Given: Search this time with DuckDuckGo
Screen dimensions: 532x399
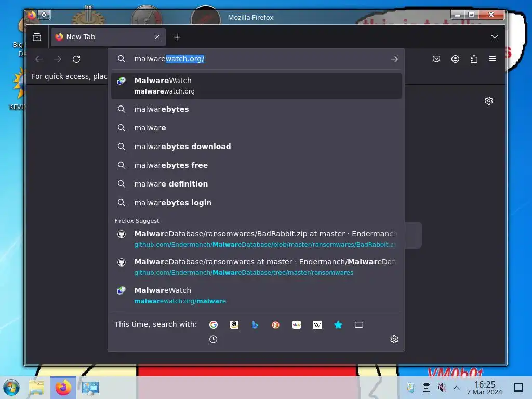Looking at the screenshot, I should (275, 325).
